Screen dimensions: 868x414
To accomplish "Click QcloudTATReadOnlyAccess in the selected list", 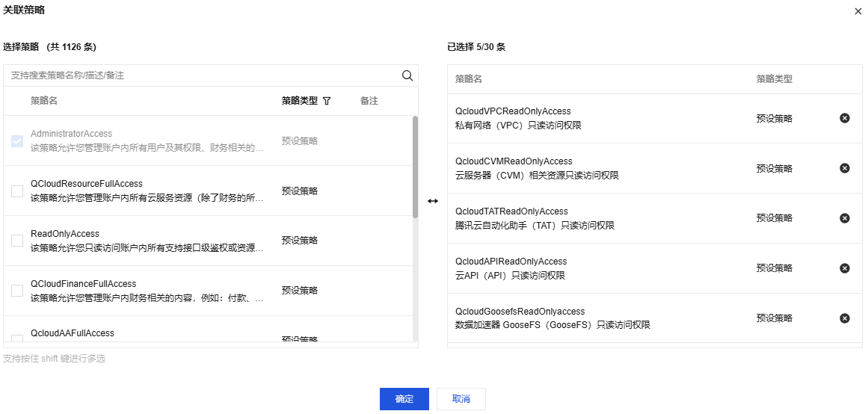I will click(x=512, y=211).
